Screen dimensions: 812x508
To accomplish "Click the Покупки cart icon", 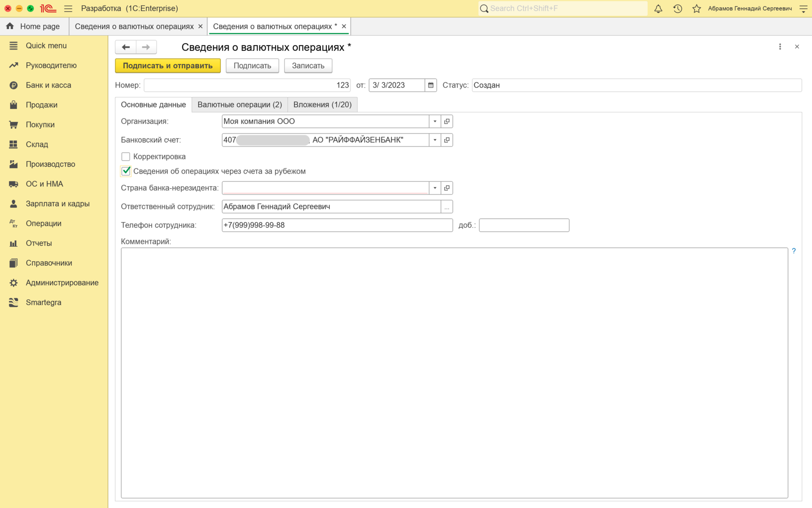I will [14, 125].
